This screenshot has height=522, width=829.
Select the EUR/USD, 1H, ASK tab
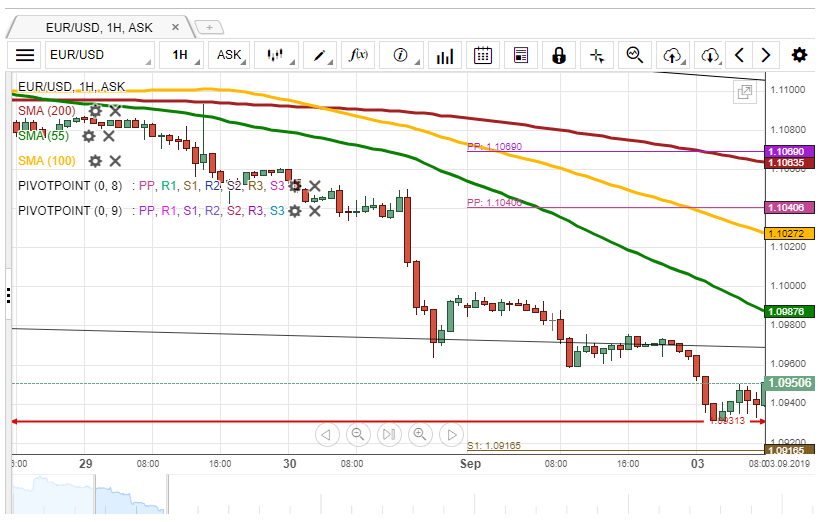99,28
